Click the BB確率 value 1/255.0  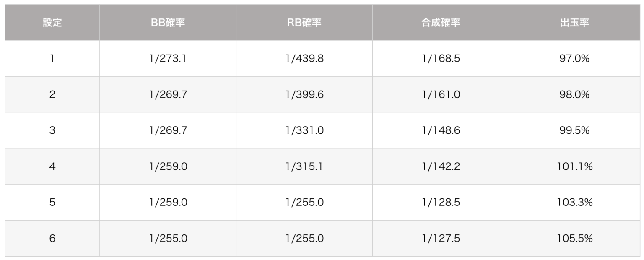168,239
